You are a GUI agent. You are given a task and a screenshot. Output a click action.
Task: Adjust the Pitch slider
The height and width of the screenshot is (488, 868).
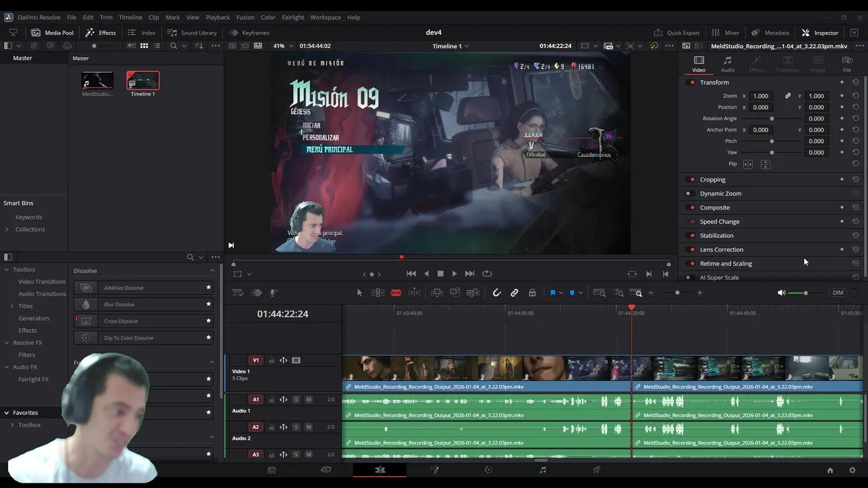pos(772,141)
